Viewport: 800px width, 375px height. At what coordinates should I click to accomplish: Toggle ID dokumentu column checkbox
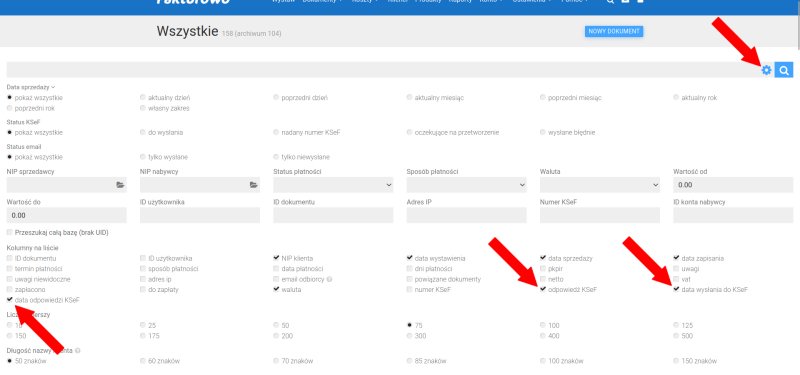pyautogui.click(x=10, y=258)
